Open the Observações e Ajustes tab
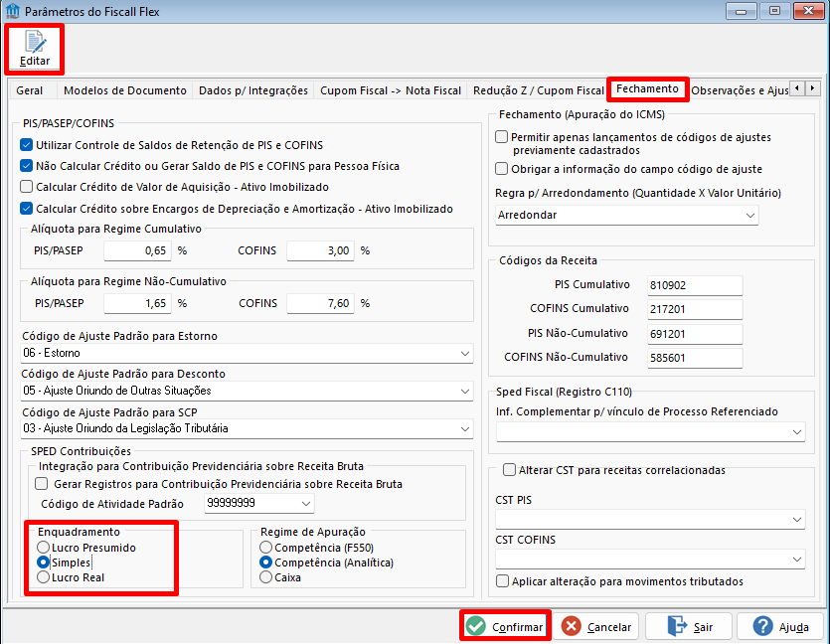The image size is (830, 644). pyautogui.click(x=740, y=90)
